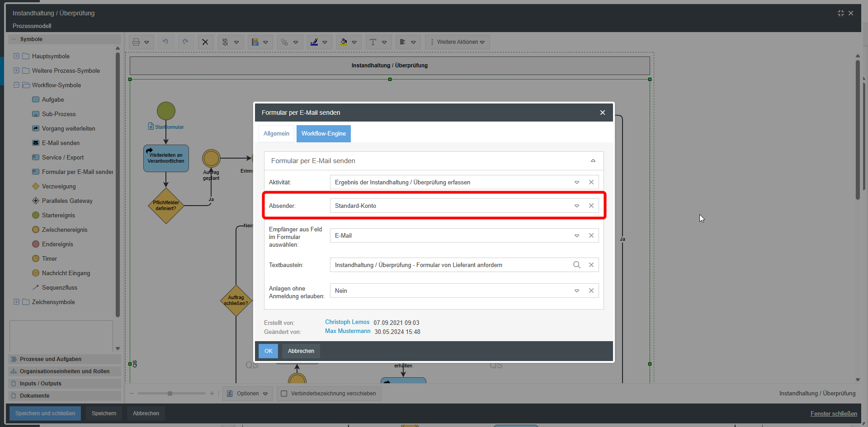Click OK in the dialog

click(269, 351)
